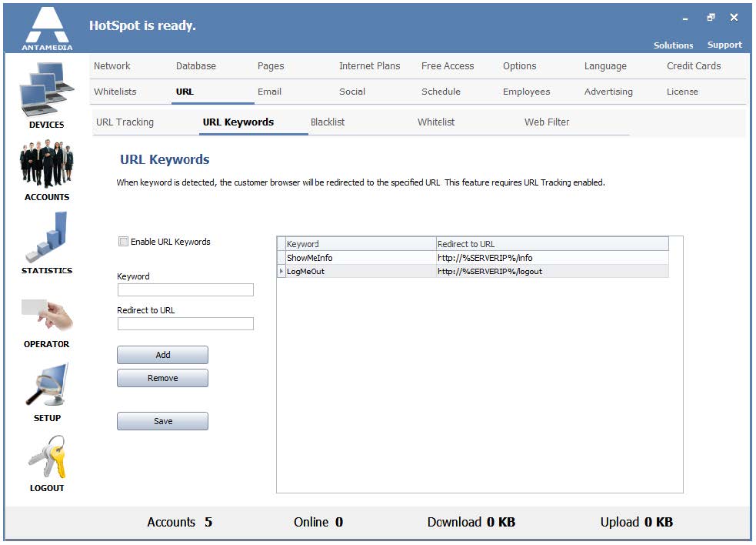Open the Devices section icon

(47, 90)
